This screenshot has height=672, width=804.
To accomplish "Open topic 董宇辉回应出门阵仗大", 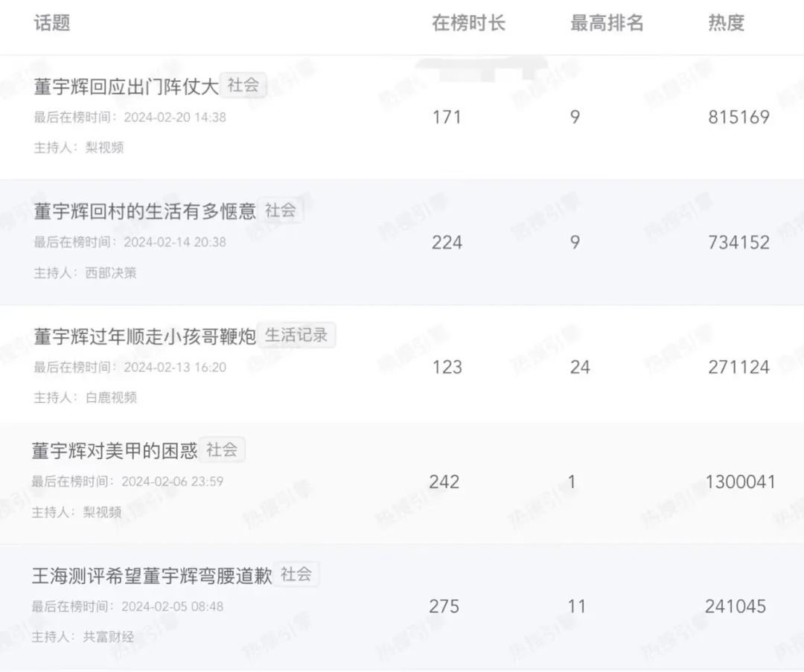I will [126, 86].
